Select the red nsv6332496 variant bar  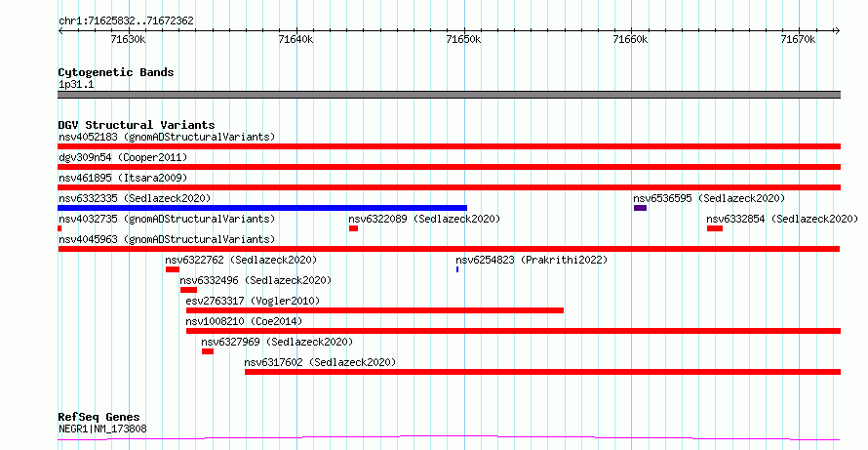(189, 290)
